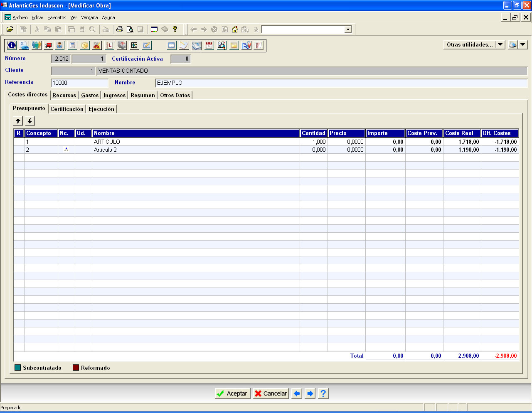The width and height of the screenshot is (532, 413).
Task: Click the Cancelar button
Action: [x=271, y=393]
